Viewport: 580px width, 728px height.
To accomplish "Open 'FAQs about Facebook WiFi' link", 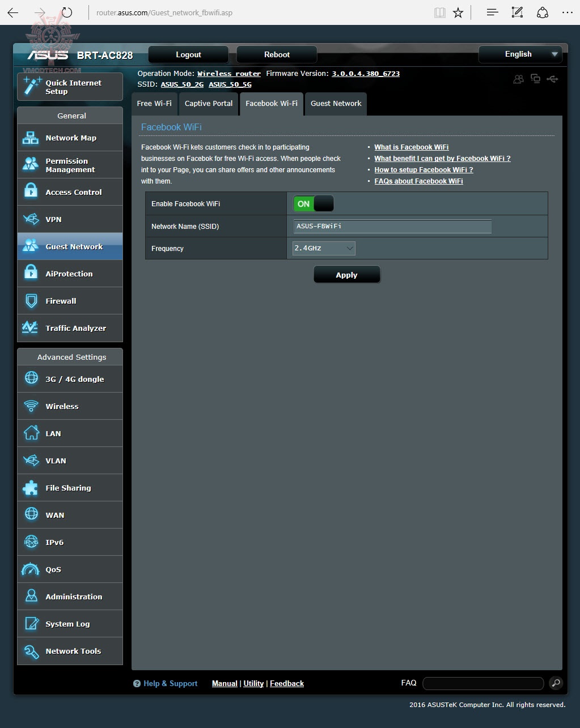I will tap(418, 181).
